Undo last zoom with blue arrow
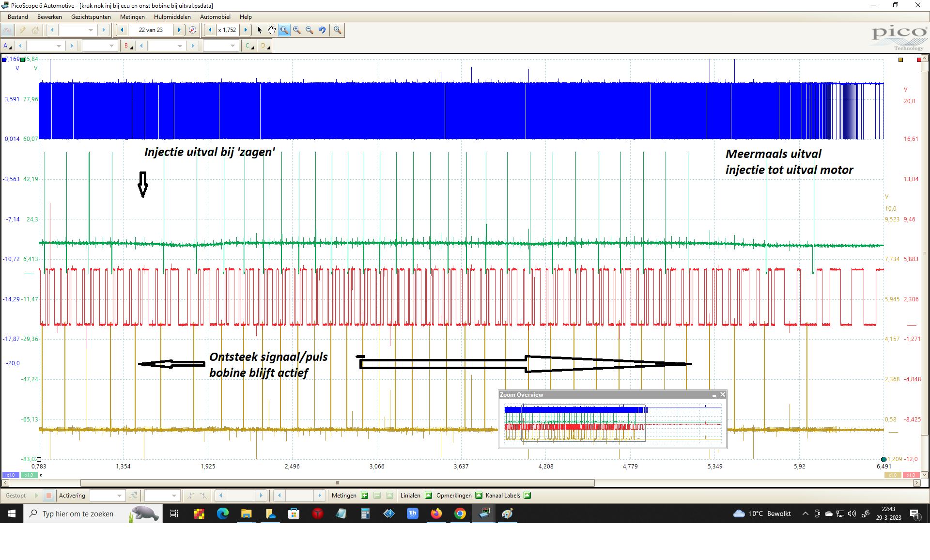 322,30
